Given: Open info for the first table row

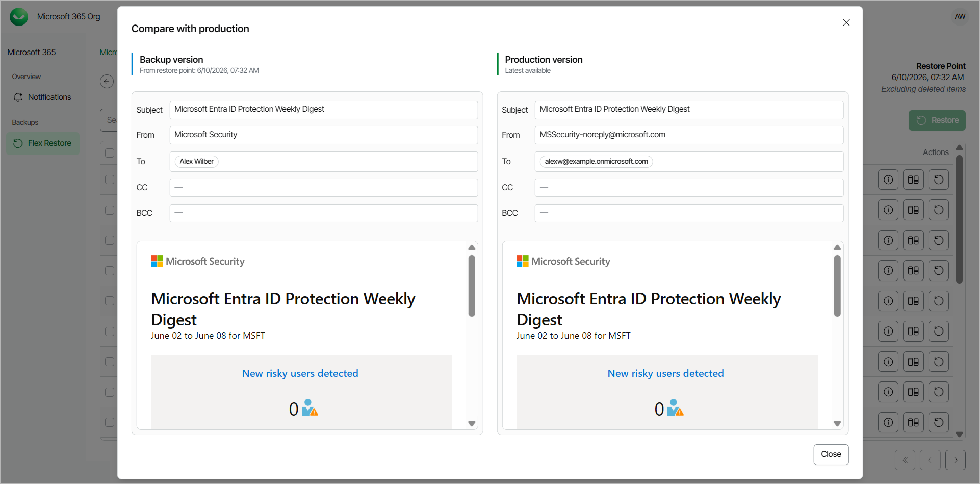Looking at the screenshot, I should pos(888,180).
